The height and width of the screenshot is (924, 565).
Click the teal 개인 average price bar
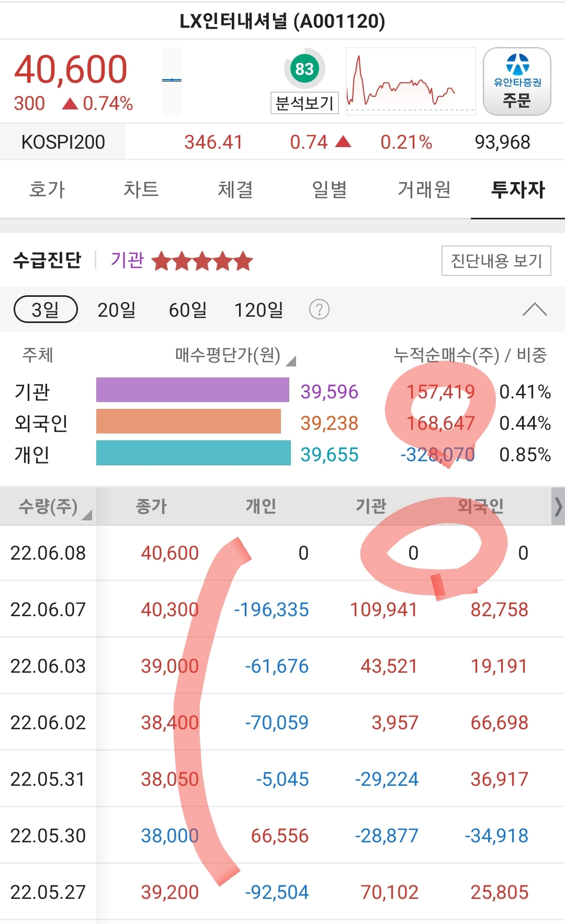tap(194, 453)
